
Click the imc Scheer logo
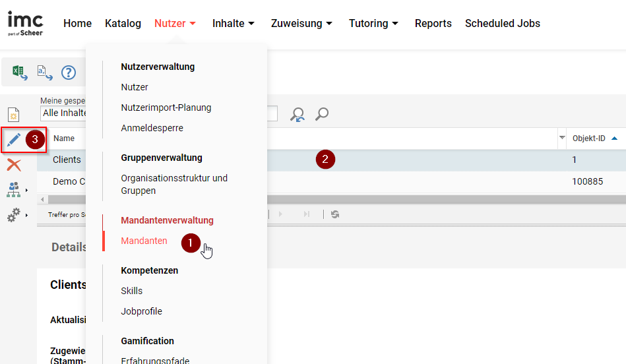[x=25, y=23]
